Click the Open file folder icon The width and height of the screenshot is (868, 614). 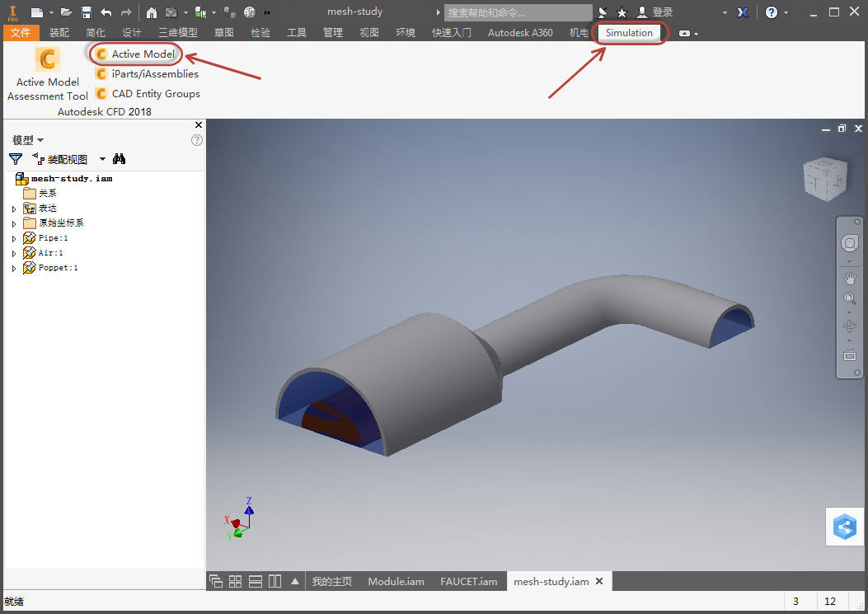(67, 12)
